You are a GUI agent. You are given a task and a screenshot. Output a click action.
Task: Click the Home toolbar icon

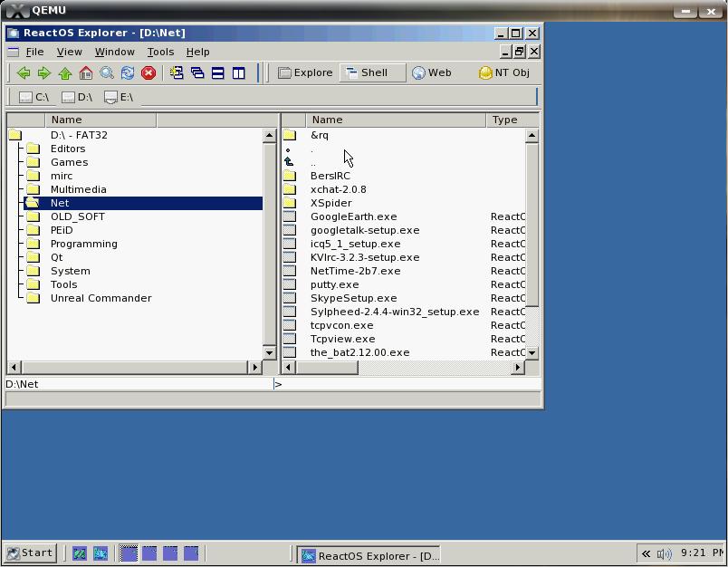[86, 73]
